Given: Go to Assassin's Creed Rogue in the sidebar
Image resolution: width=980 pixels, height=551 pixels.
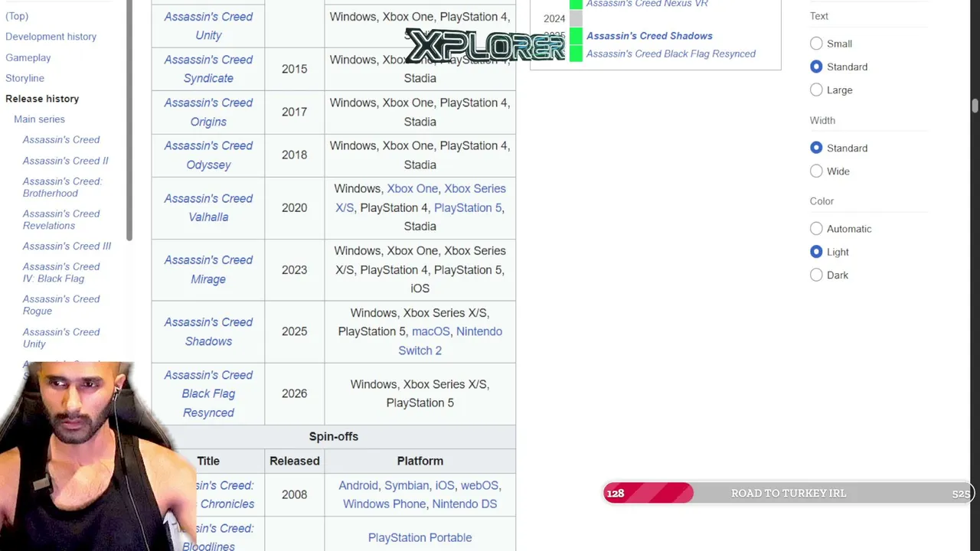Looking at the screenshot, I should 61,305.
